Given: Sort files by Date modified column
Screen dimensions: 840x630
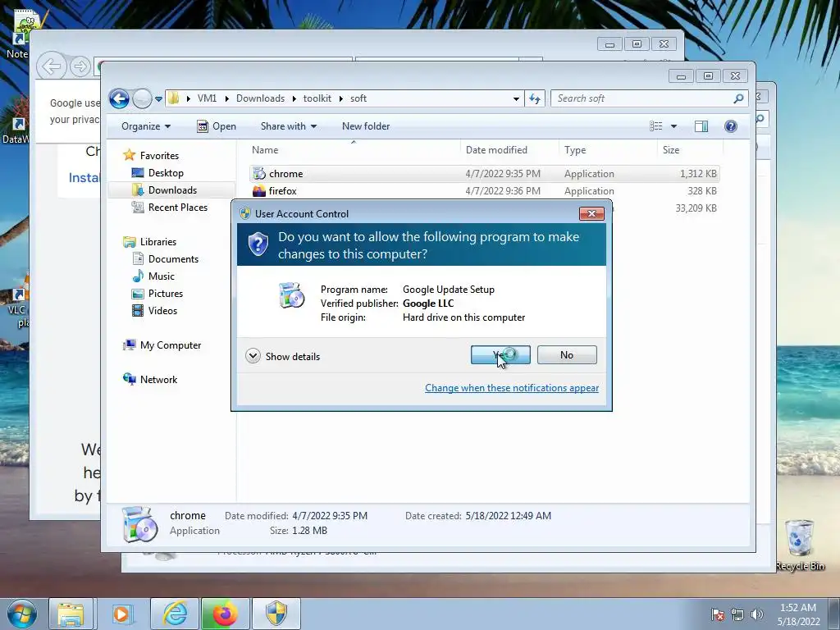Looking at the screenshot, I should [x=509, y=150].
